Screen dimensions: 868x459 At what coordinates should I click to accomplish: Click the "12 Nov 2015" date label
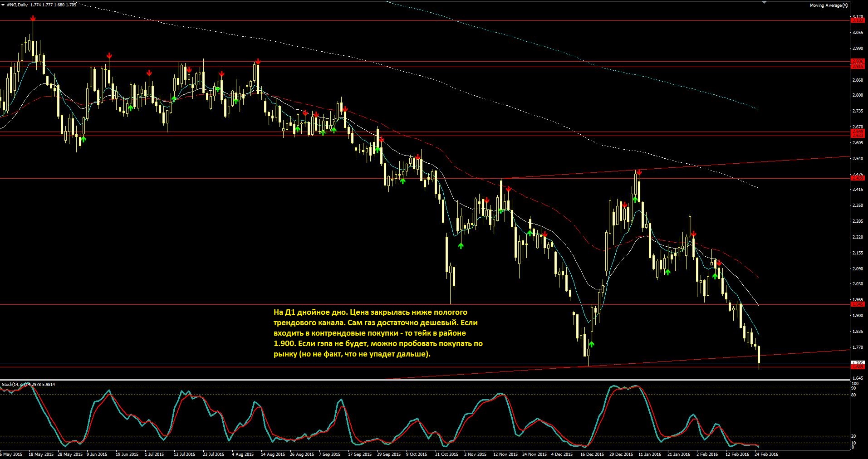(x=505, y=454)
